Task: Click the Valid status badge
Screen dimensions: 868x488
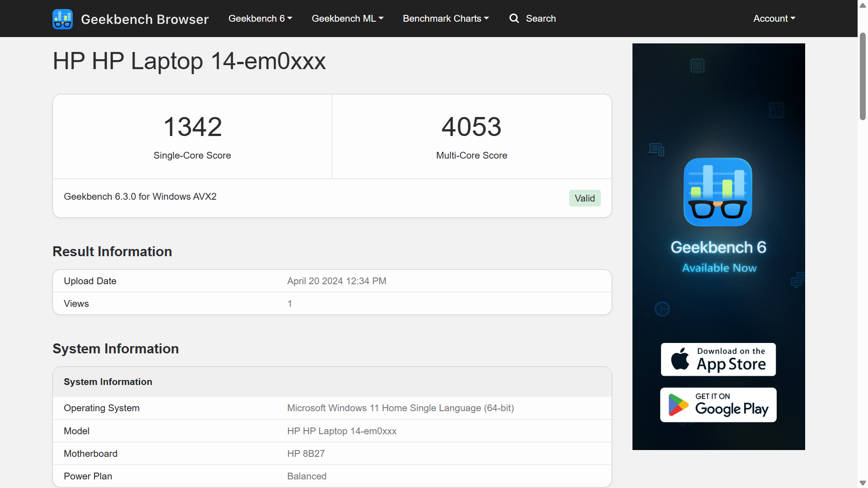Action: (x=585, y=198)
